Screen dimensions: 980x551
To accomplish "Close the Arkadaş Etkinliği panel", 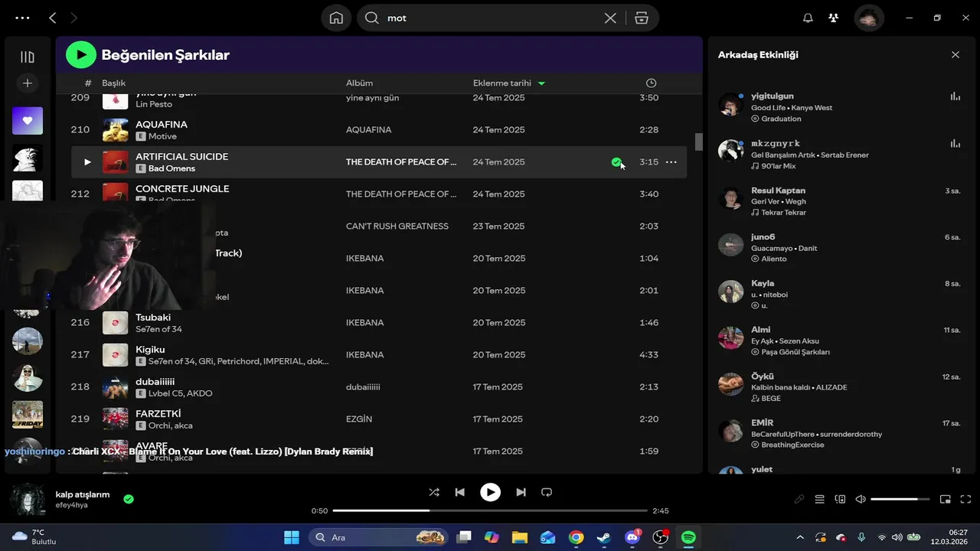I will click(955, 55).
